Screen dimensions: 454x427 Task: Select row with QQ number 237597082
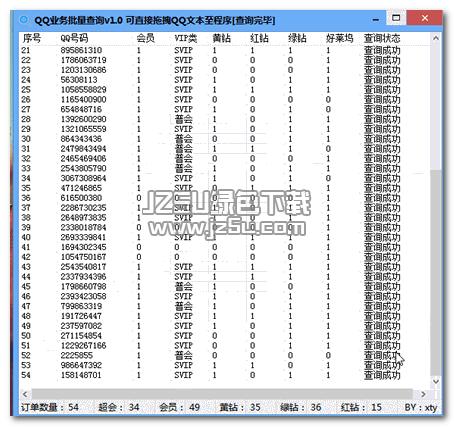pyautogui.click(x=211, y=326)
